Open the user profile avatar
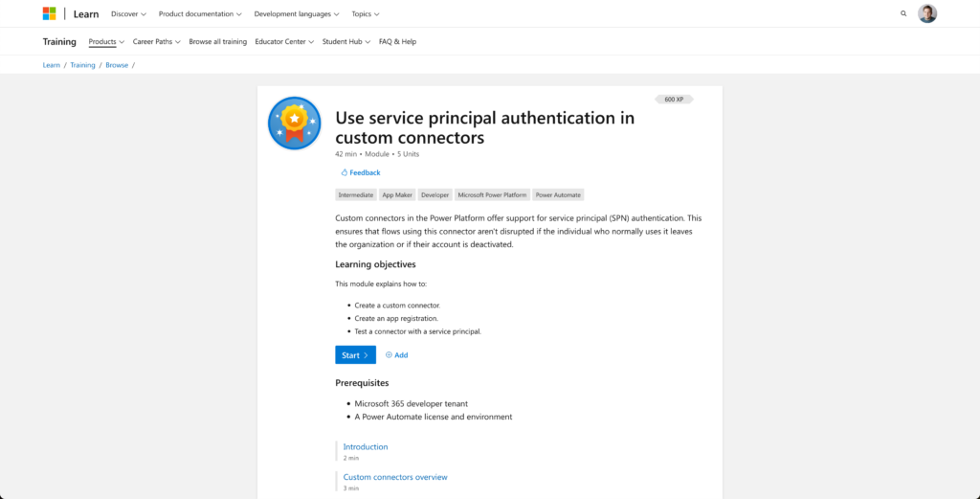 click(x=927, y=13)
